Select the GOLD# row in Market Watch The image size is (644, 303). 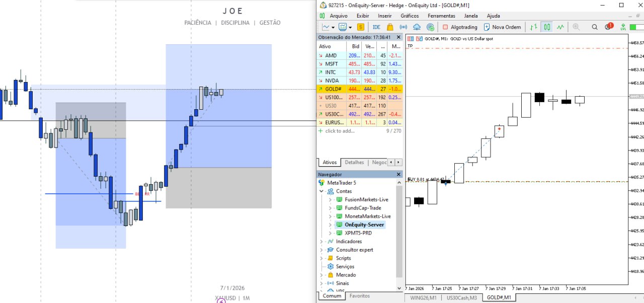click(334, 89)
